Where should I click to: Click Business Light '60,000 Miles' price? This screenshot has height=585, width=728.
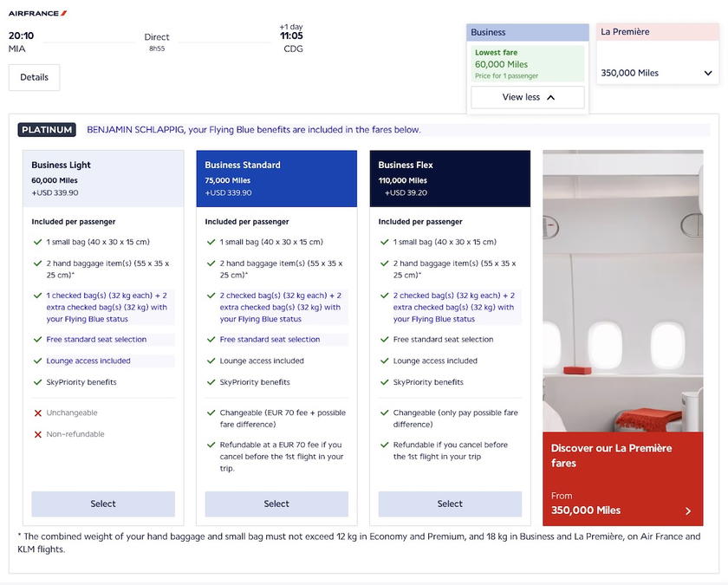(55, 180)
